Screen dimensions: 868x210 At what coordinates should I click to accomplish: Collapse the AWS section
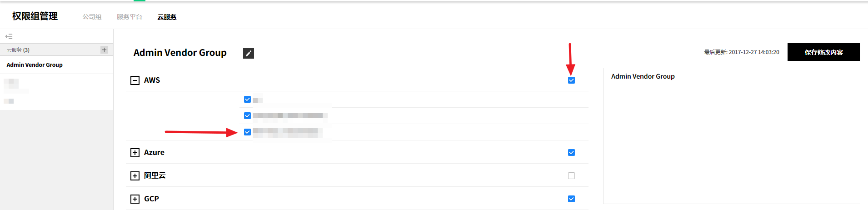(135, 80)
